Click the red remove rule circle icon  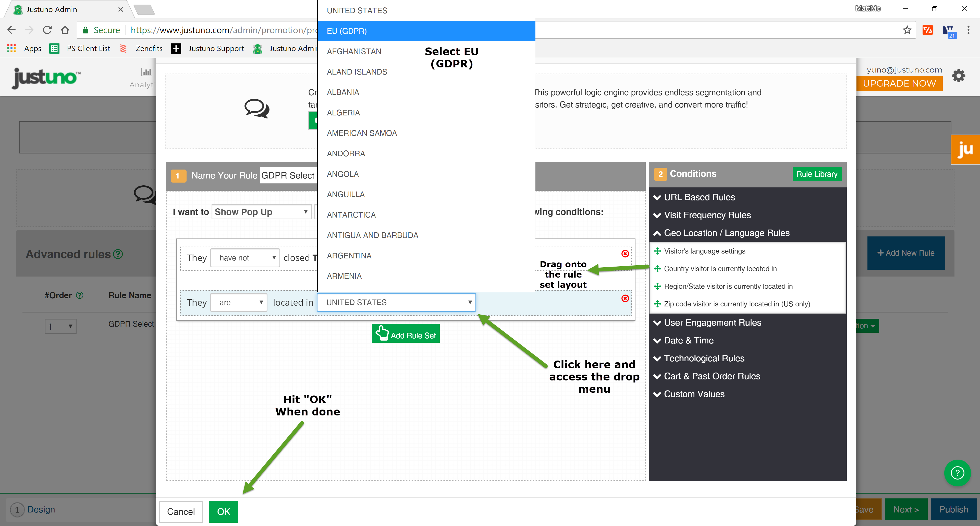625,254
